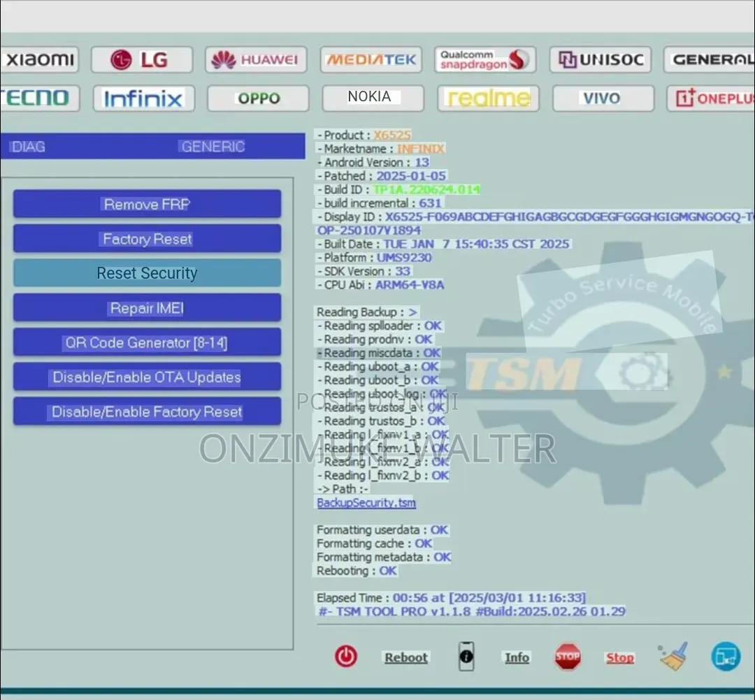Viewport: 755px width, 700px height.
Task: Open the BackupSecurity.tsm path link
Action: tap(366, 503)
